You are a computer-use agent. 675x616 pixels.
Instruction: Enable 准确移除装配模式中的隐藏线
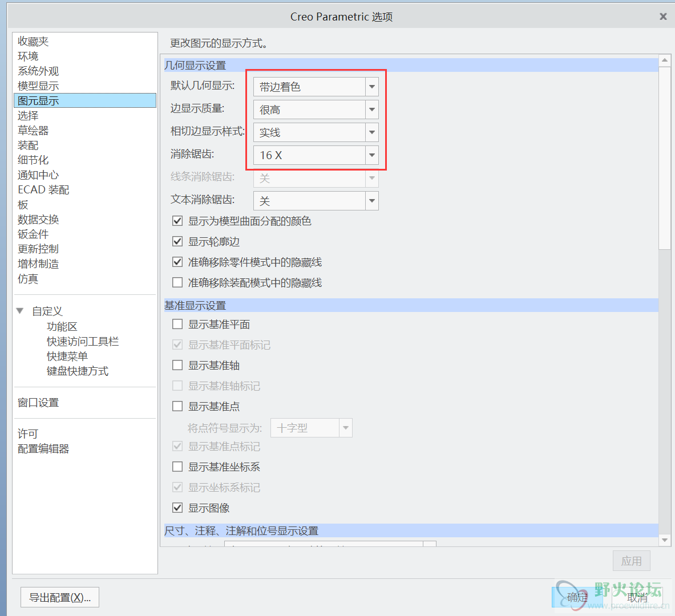tap(177, 282)
